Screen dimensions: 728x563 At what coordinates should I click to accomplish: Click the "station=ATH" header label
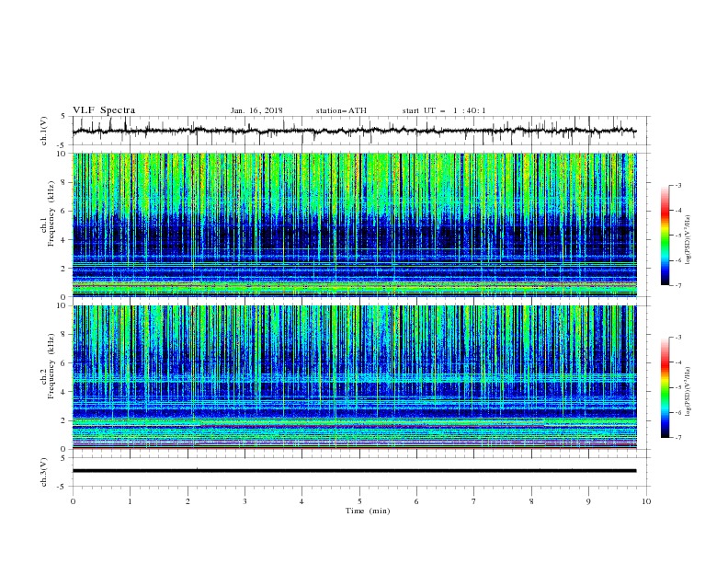point(341,110)
